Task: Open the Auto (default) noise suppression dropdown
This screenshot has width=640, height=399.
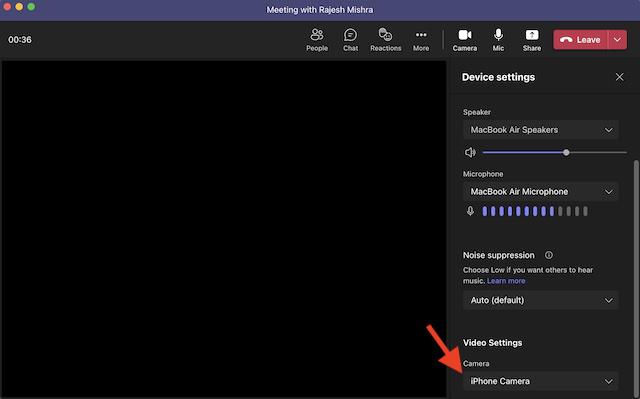Action: pos(541,300)
